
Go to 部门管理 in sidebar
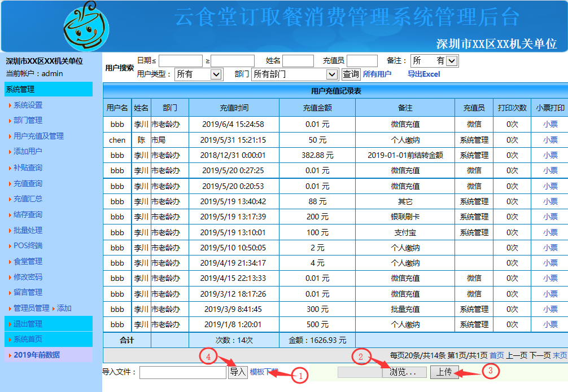pyautogui.click(x=28, y=120)
